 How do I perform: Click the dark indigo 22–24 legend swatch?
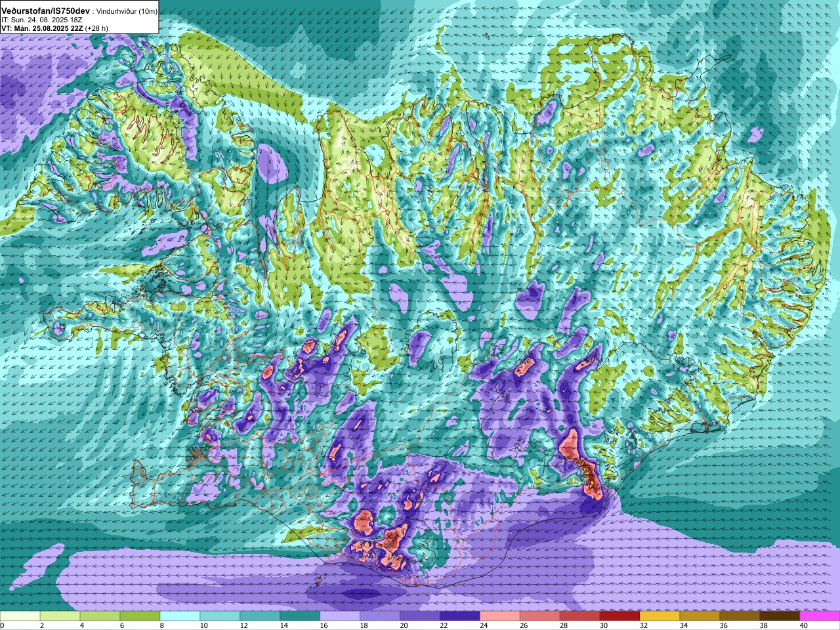coord(460,616)
